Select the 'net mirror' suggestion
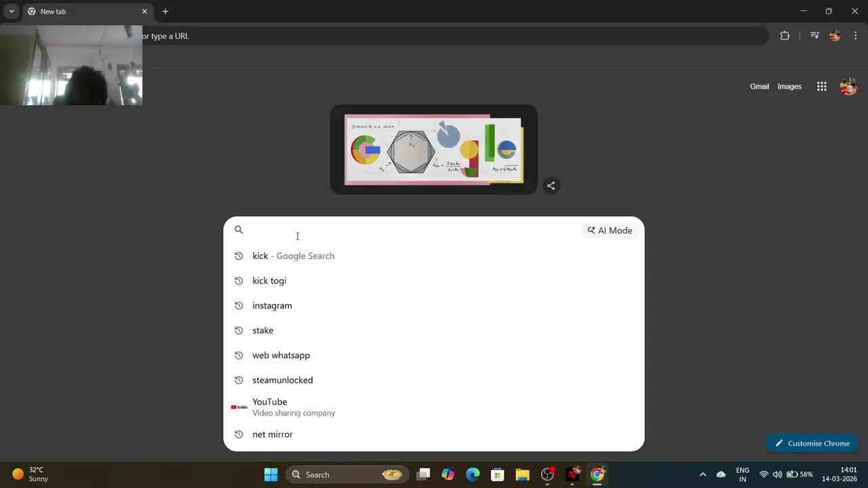The height and width of the screenshot is (488, 868). tap(434, 434)
